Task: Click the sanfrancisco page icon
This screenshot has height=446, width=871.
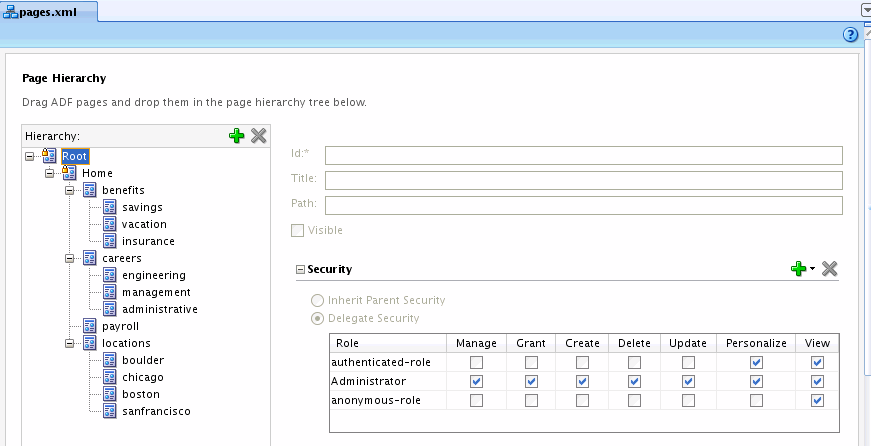Action: [x=109, y=411]
